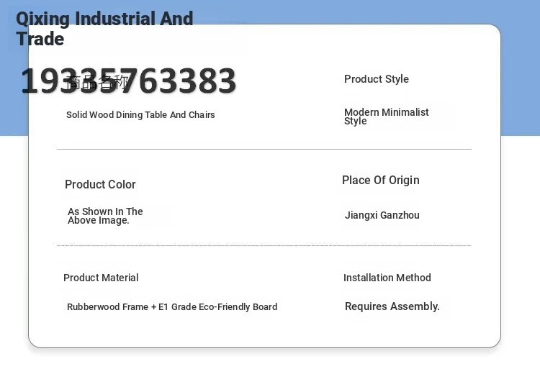Image resolution: width=540 pixels, height=392 pixels.
Task: Click the Place Of Origin heading
Action: click(380, 181)
